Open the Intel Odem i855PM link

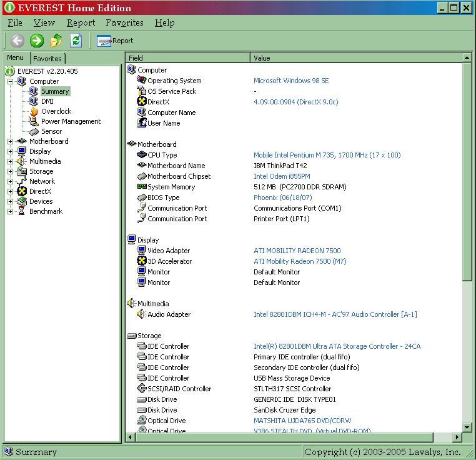tap(282, 176)
